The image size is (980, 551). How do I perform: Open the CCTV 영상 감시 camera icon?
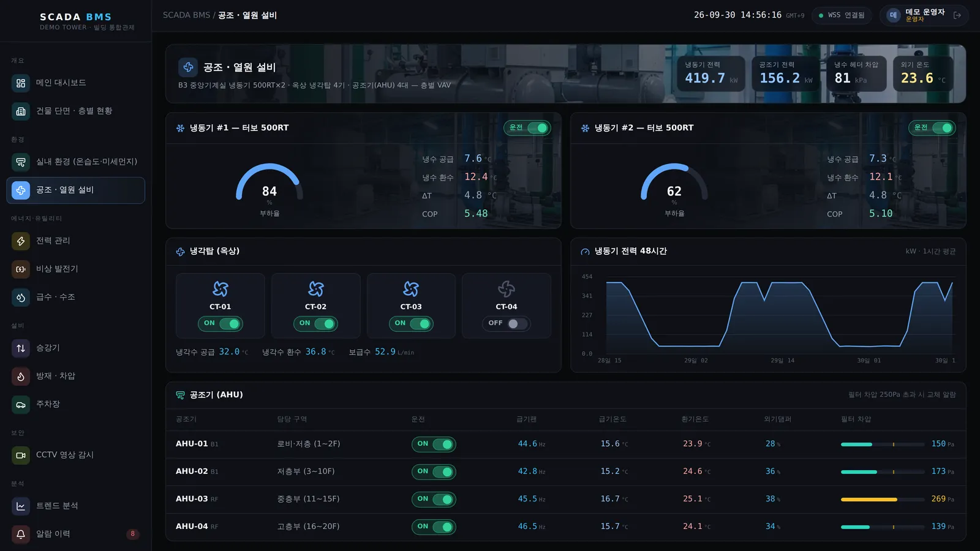[x=21, y=455]
